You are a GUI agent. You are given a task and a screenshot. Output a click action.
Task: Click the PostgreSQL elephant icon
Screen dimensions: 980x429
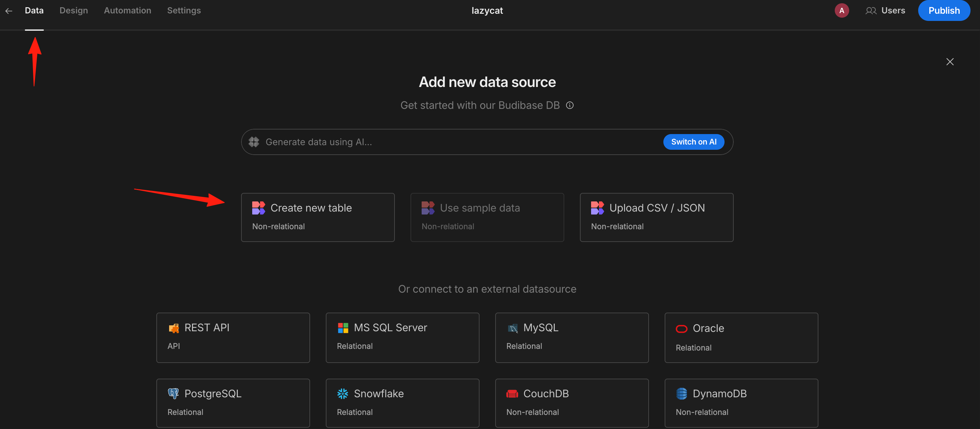click(x=173, y=394)
